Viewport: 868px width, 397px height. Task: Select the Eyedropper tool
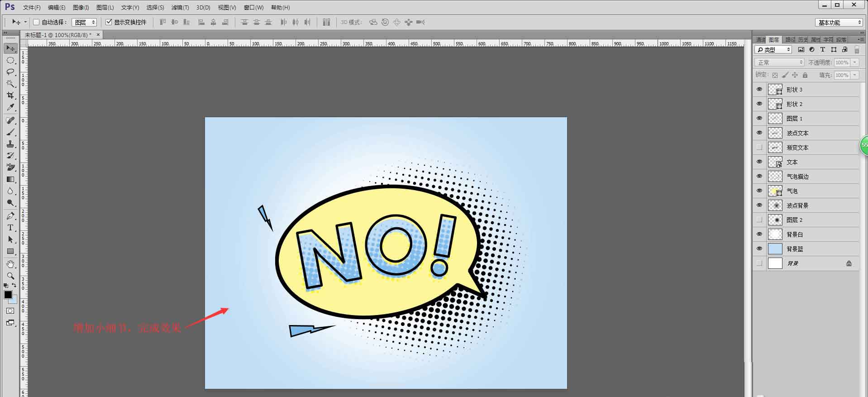tap(10, 107)
